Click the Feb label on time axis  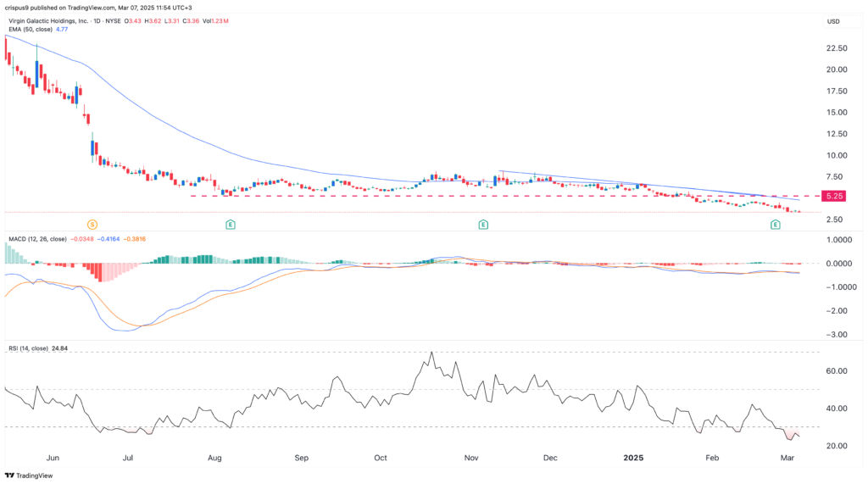[712, 458]
